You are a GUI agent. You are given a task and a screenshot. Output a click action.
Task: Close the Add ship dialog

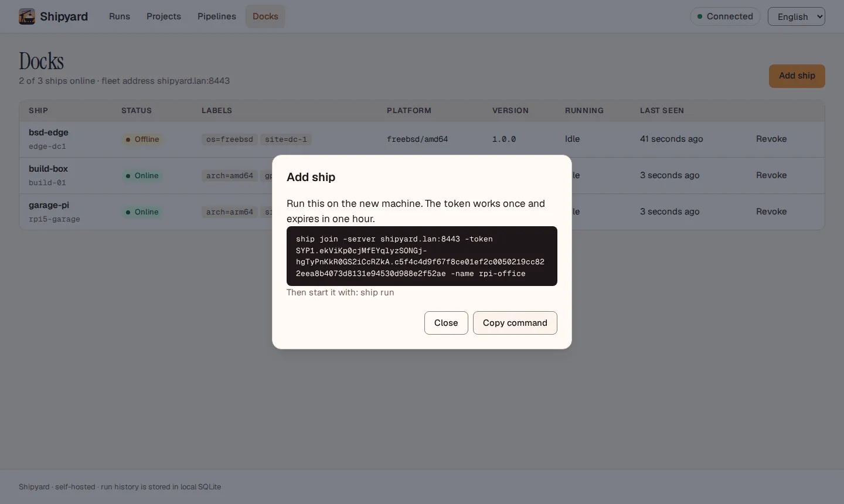(x=446, y=323)
